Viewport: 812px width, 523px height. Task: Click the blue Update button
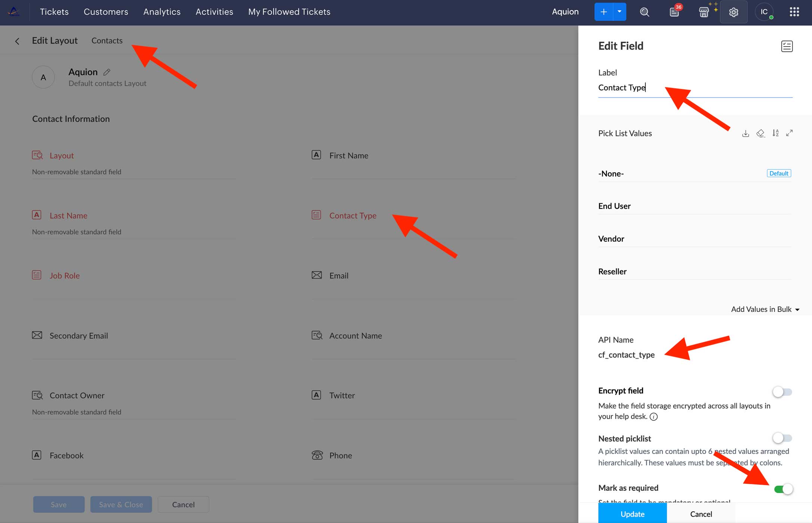[632, 514]
